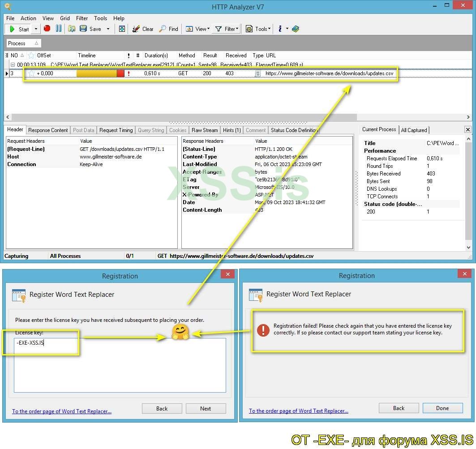Click the red exclamation hint in row 3
476x449 pixels.
tap(129, 73)
